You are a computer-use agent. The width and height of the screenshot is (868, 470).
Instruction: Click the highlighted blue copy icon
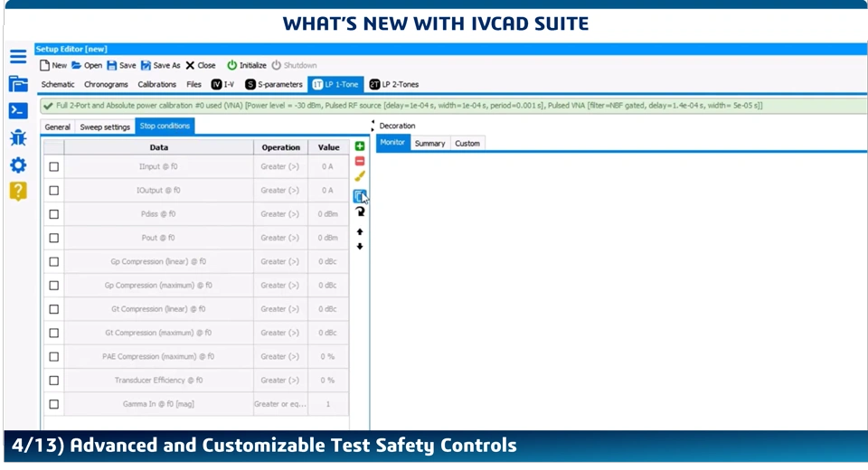[x=359, y=196]
